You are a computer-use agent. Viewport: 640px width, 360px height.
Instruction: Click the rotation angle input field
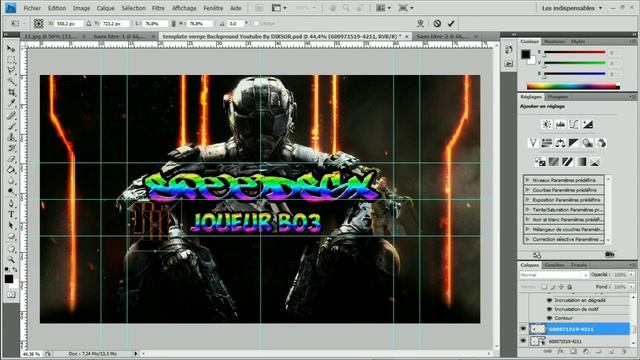coord(235,24)
